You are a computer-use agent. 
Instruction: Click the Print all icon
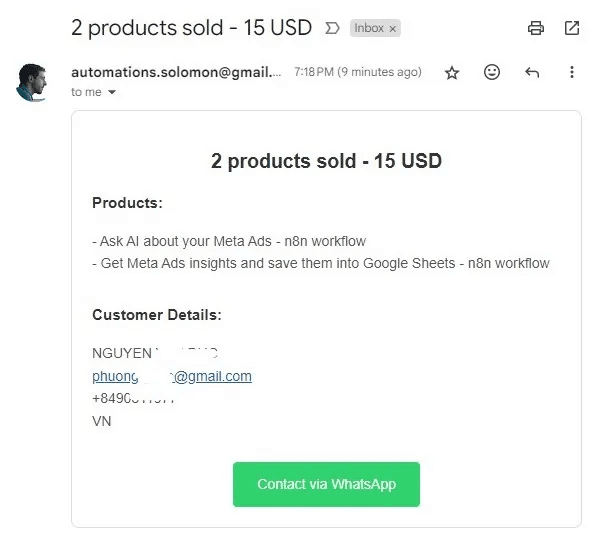(x=535, y=28)
